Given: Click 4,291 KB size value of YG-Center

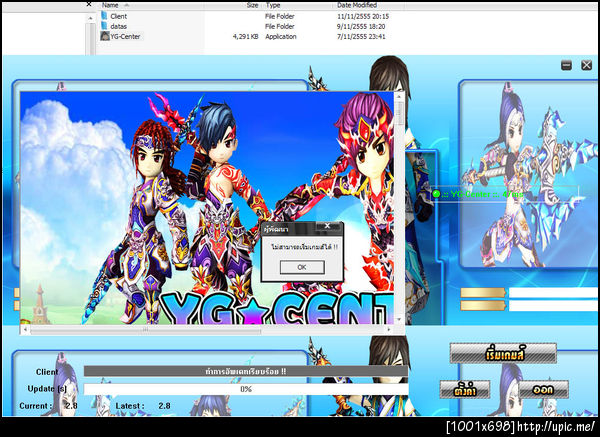Looking at the screenshot, I should tap(245, 37).
